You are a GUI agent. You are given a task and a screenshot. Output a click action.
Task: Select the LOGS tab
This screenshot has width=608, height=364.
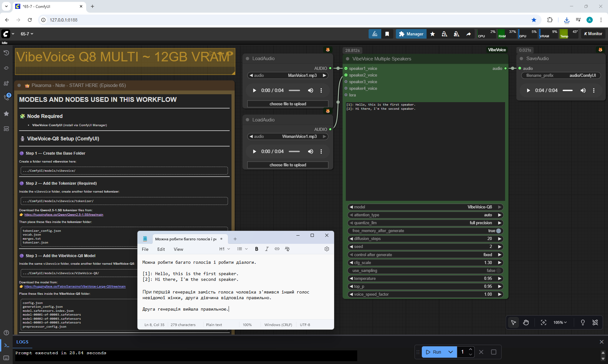22,342
